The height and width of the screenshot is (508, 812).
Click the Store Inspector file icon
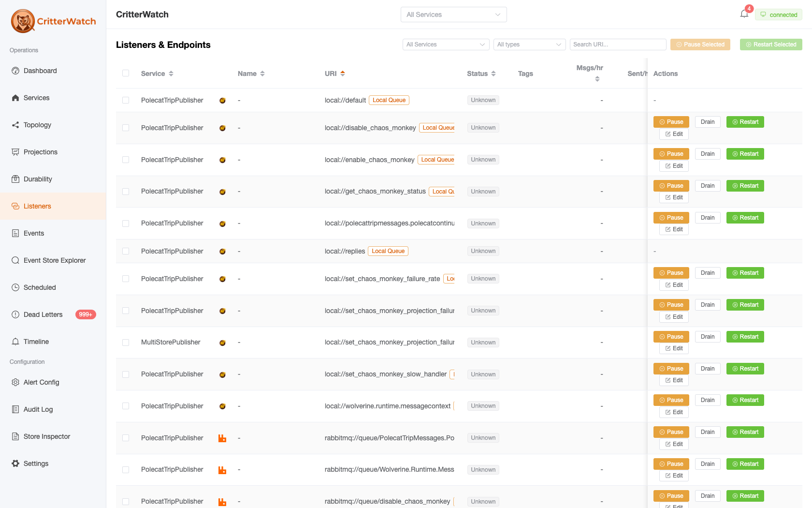[15, 436]
